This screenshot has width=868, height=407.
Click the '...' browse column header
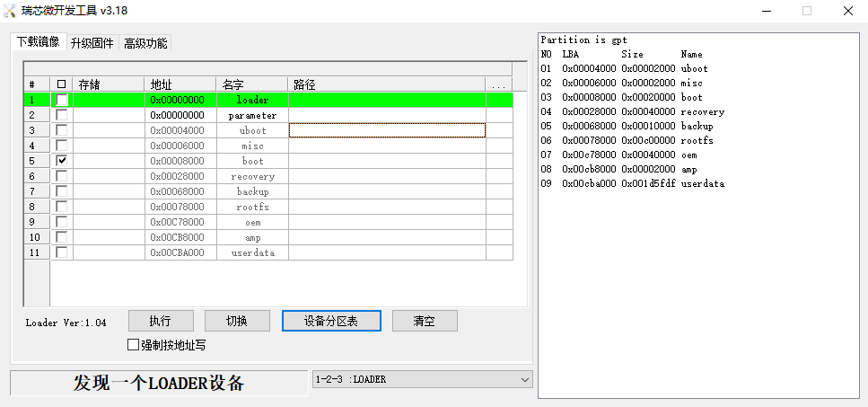tap(499, 84)
